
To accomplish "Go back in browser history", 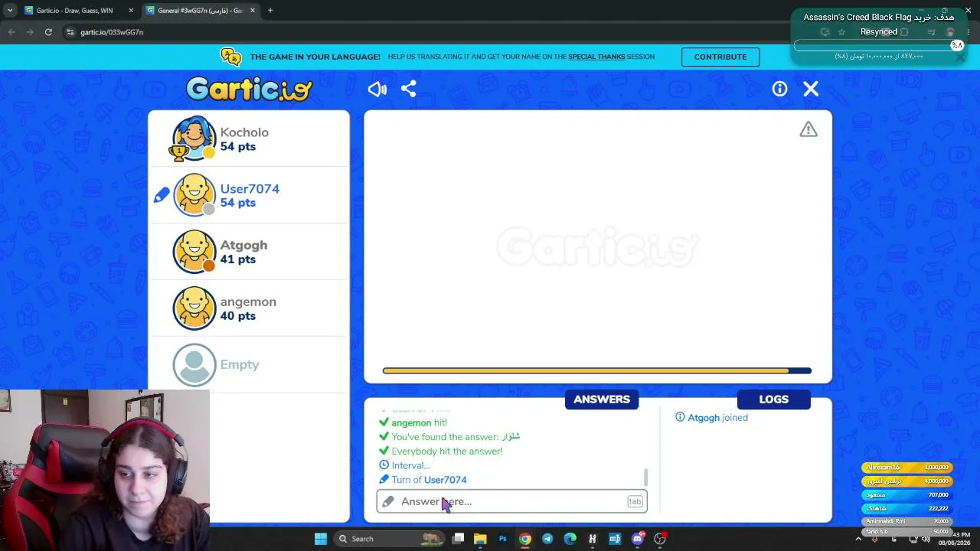I will 11,32.
